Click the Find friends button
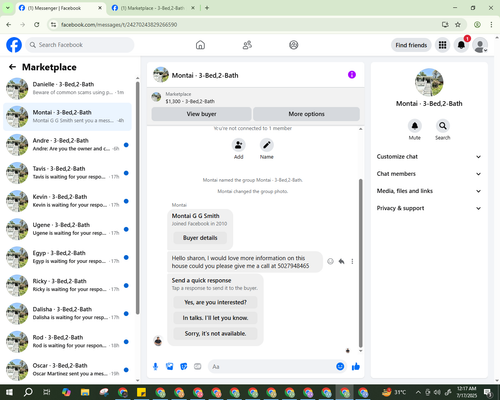Screen dimensions: 500x400 [411, 45]
